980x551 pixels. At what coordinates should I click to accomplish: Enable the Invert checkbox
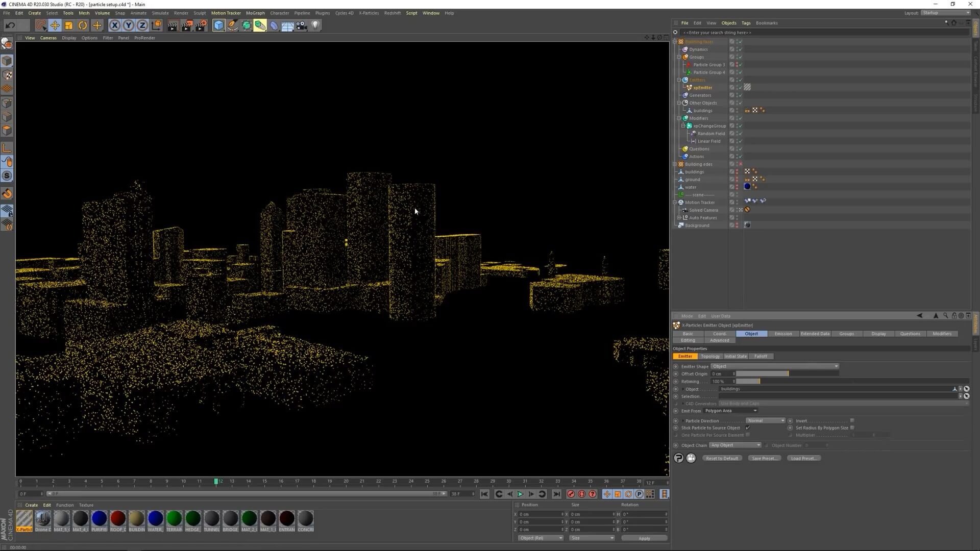[852, 421]
